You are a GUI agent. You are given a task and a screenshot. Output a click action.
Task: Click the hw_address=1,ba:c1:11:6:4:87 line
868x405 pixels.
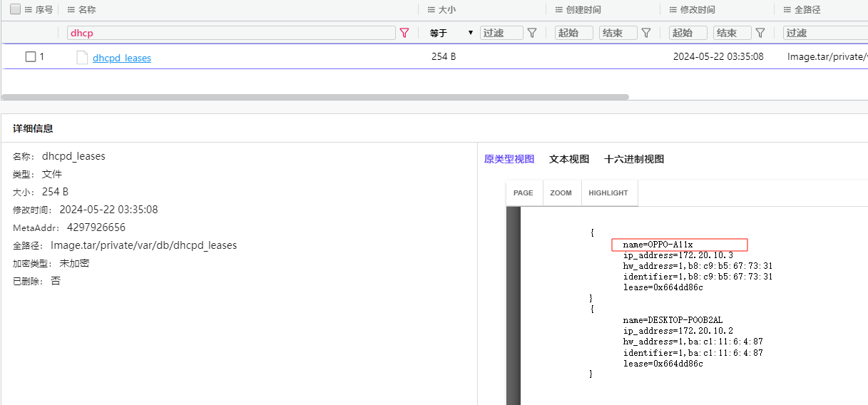[x=693, y=342]
